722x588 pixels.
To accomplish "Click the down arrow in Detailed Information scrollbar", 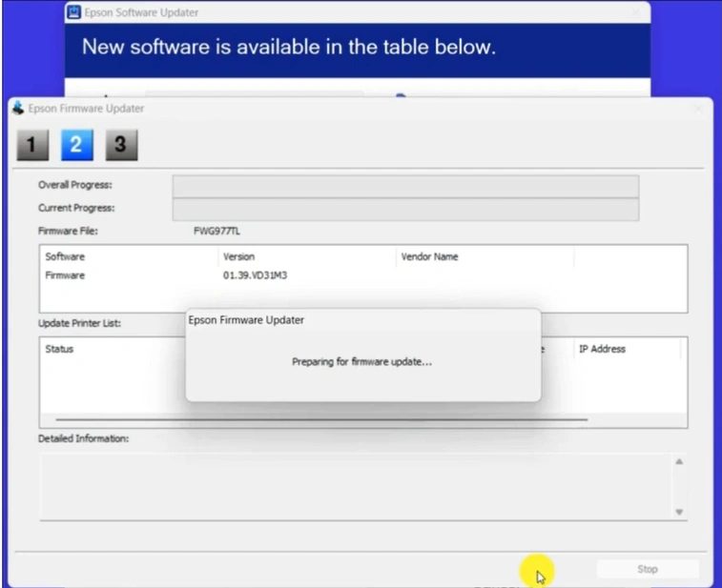I will [680, 512].
